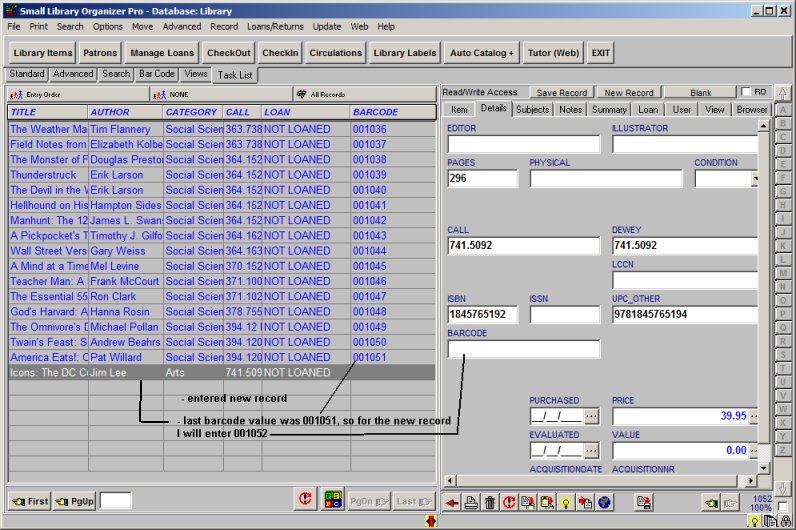Click the globe web icon in record toolbar
Image resolution: width=796 pixels, height=530 pixels.
(604, 503)
